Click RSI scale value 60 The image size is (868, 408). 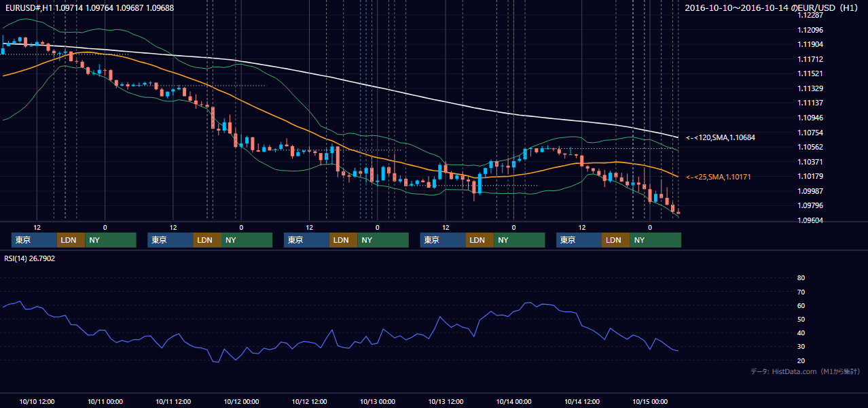[x=801, y=305]
